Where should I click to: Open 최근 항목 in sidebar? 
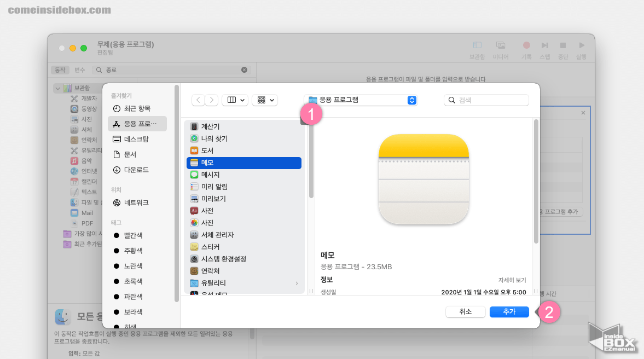(137, 108)
